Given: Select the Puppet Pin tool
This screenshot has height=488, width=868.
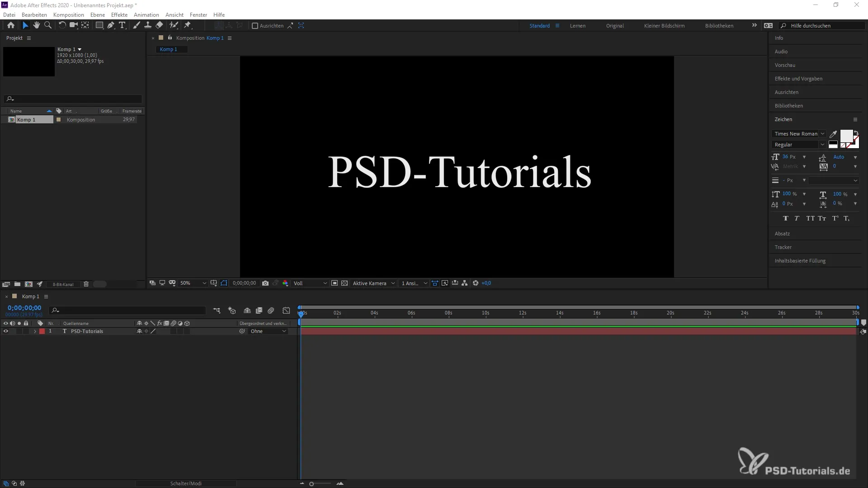Looking at the screenshot, I should [188, 25].
